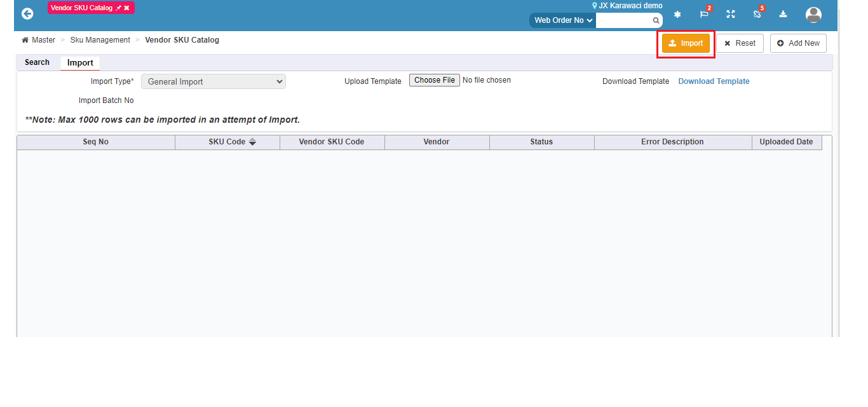The height and width of the screenshot is (407, 868).
Task: Go to Master home breadcrumb
Action: [x=39, y=40]
